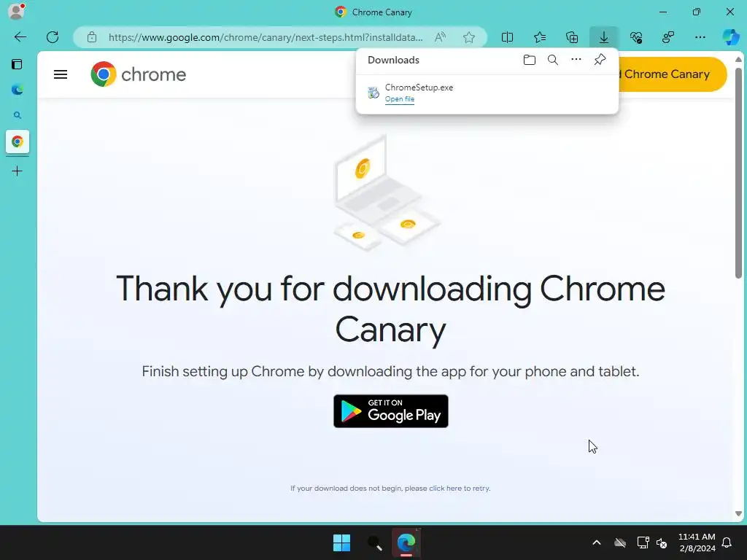The height and width of the screenshot is (560, 747).
Task: Open the Chrome site hamburger menu
Action: (x=61, y=74)
